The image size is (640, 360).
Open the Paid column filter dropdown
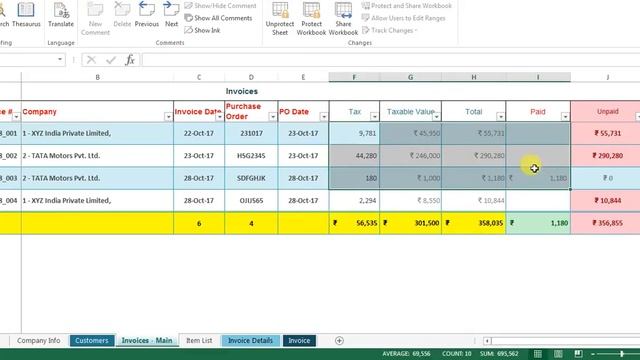(565, 117)
